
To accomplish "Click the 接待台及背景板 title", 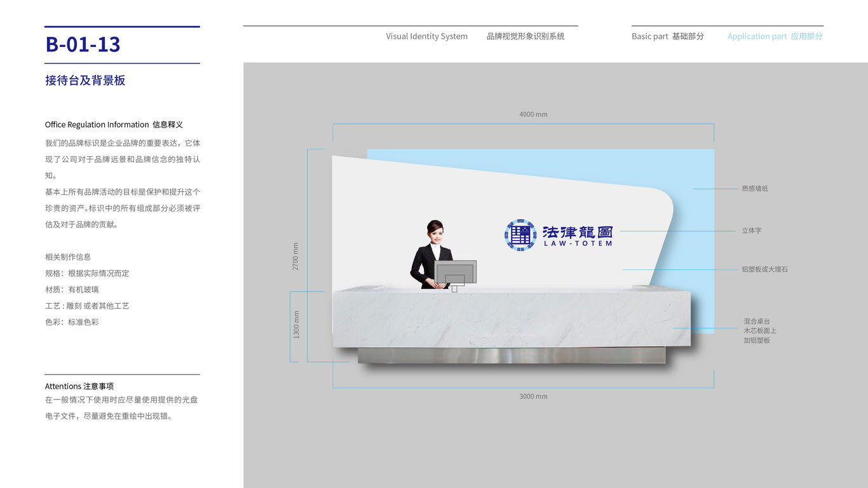I will [x=85, y=80].
